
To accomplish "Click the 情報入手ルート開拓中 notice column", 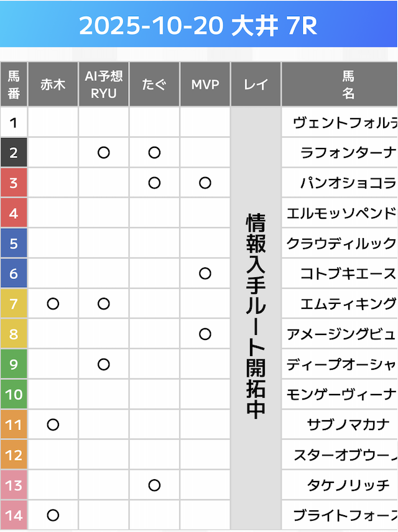I will pos(256,317).
